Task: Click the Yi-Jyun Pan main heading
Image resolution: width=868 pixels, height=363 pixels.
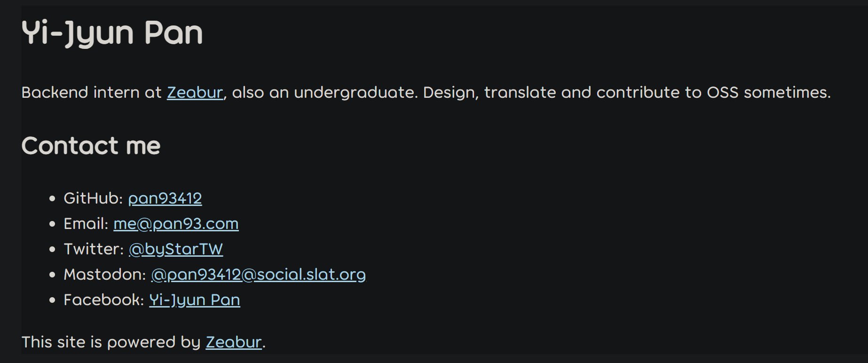Action: pos(112,33)
